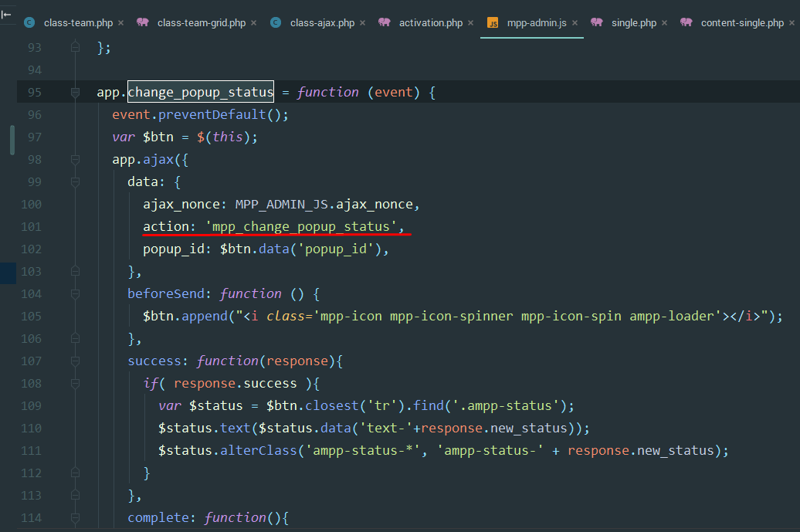Click the highlighted change_popup_status identifier on line 95
The height and width of the screenshot is (532, 800).
point(201,93)
